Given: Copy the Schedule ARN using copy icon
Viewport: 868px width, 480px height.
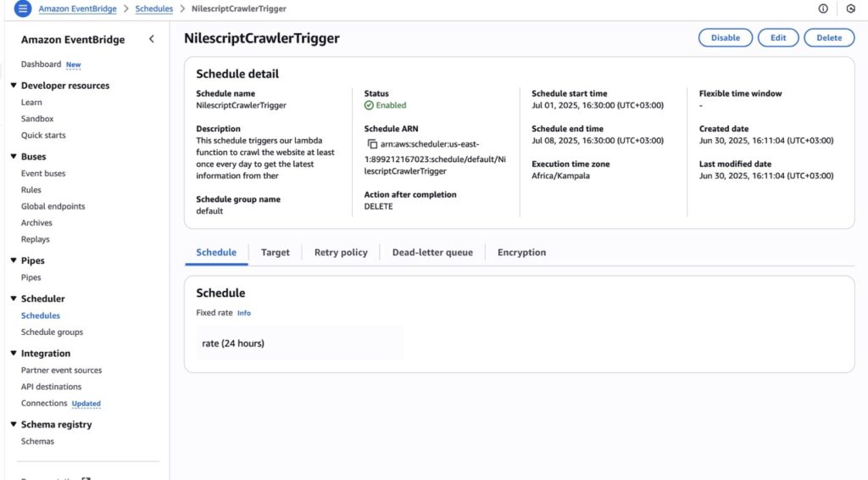Looking at the screenshot, I should point(372,144).
